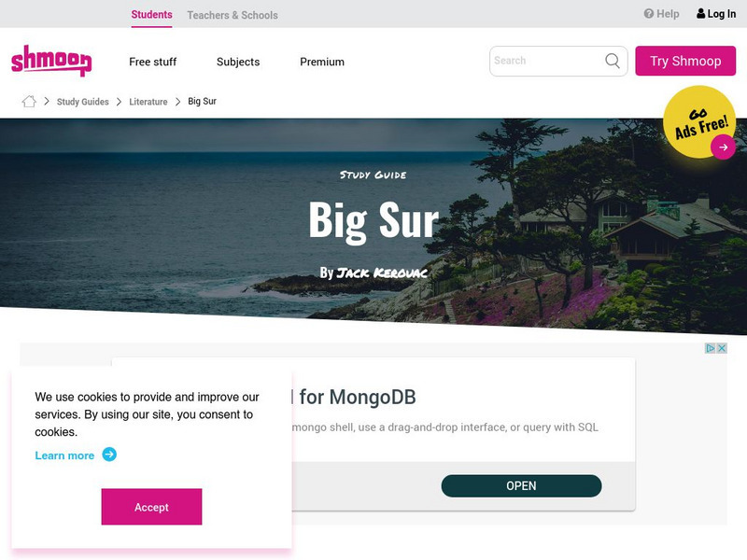Open the Subjects menu
The image size is (747, 560).
tap(238, 62)
